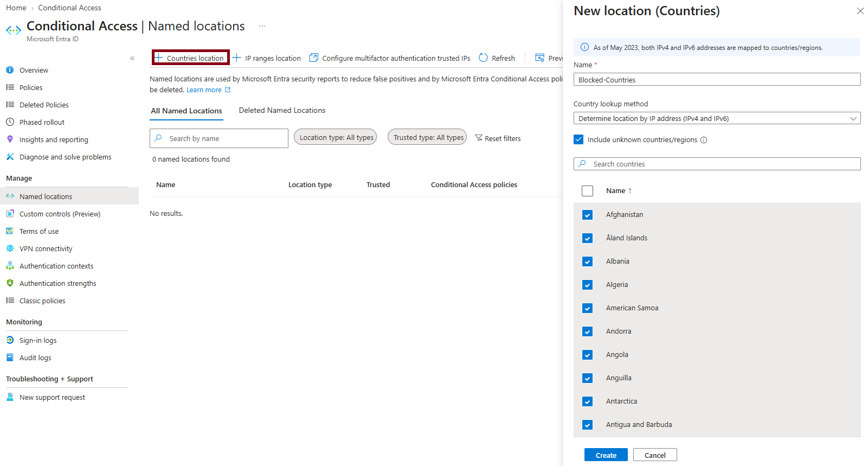Click the Trusted column header
The width and height of the screenshot is (868, 466).
(378, 185)
